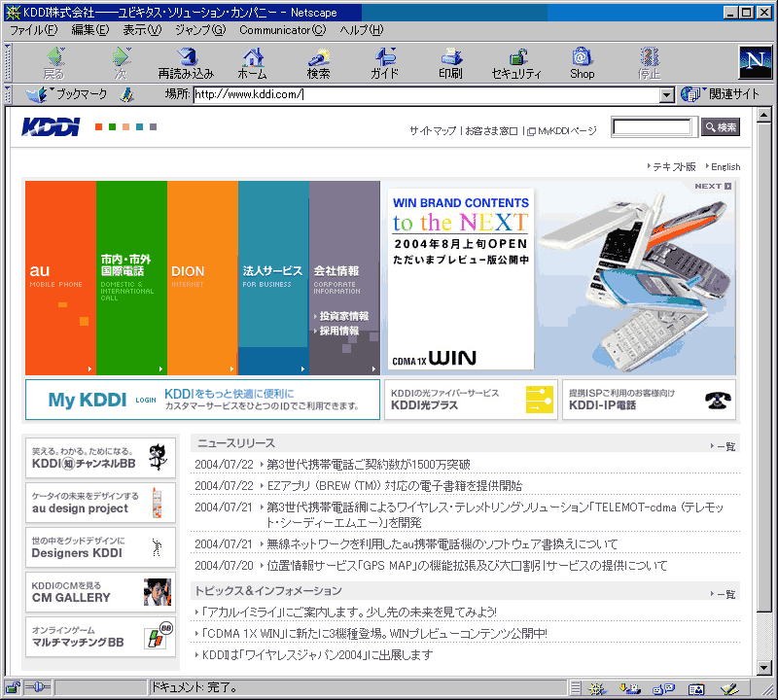Open 採用情報 link
Viewport: 778px width, 700px height.
click(x=338, y=331)
